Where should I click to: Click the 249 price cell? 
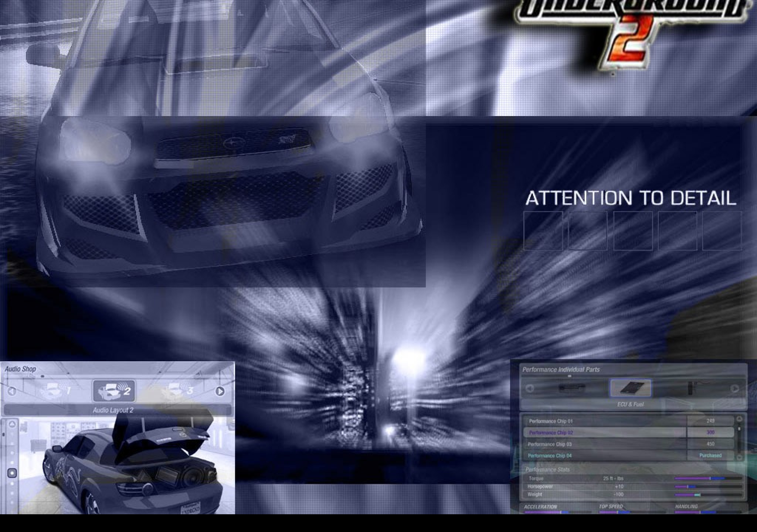click(x=710, y=421)
